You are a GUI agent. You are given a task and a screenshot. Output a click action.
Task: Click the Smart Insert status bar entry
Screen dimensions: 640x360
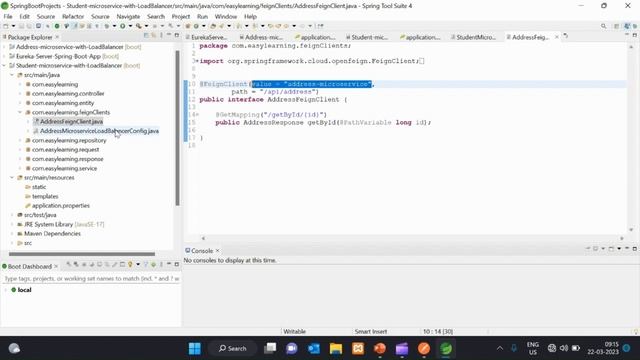pos(371,331)
